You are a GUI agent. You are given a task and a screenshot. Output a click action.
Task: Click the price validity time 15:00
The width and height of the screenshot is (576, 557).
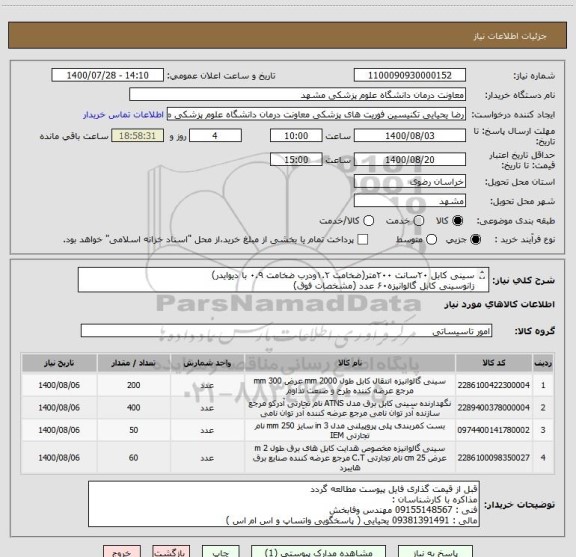[x=296, y=160]
